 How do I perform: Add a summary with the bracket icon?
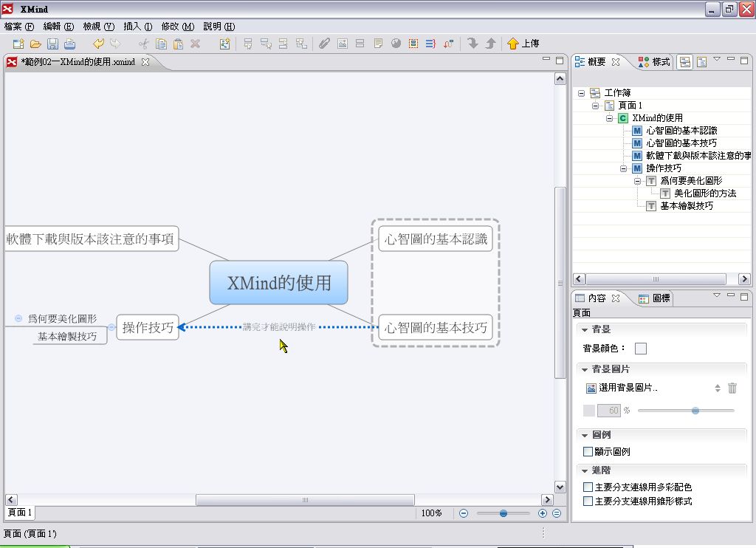coord(430,44)
